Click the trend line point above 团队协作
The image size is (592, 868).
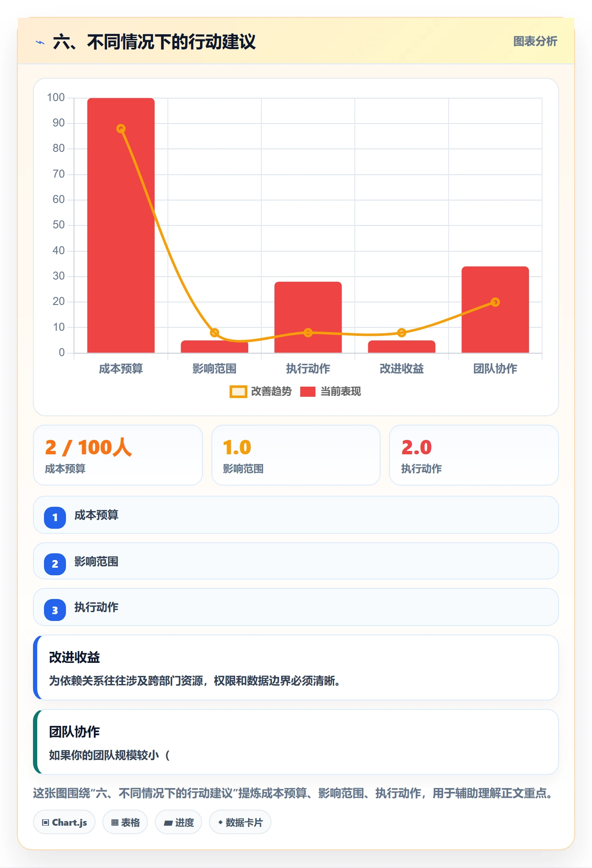pos(495,302)
